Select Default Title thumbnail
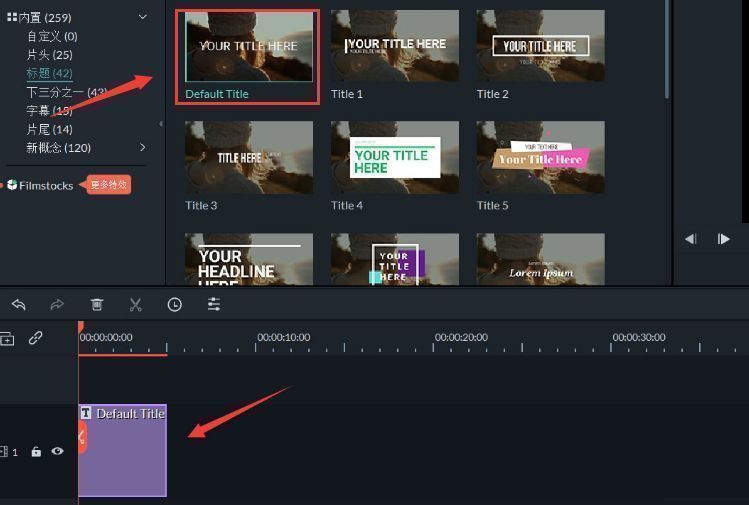Viewport: 749px width, 505px height. 249,46
